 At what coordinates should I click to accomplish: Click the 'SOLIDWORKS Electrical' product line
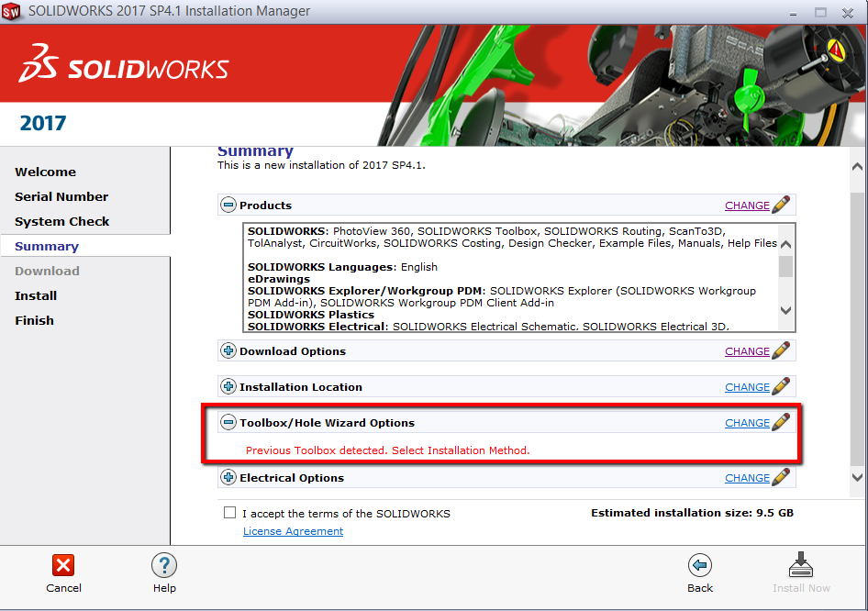click(488, 327)
